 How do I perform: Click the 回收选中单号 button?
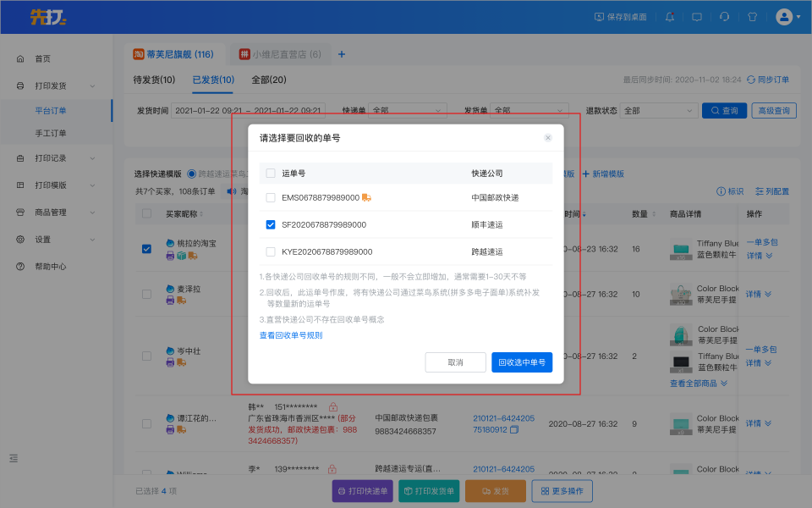click(521, 362)
